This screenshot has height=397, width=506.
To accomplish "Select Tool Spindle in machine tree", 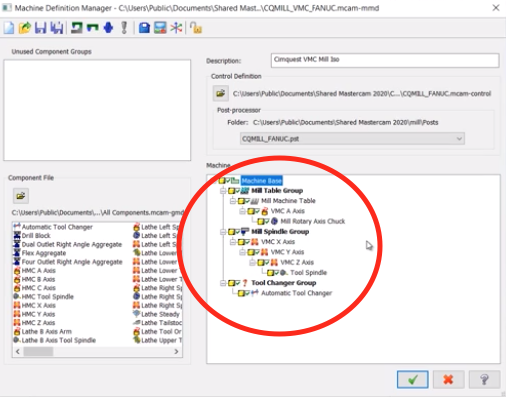I will click(308, 273).
